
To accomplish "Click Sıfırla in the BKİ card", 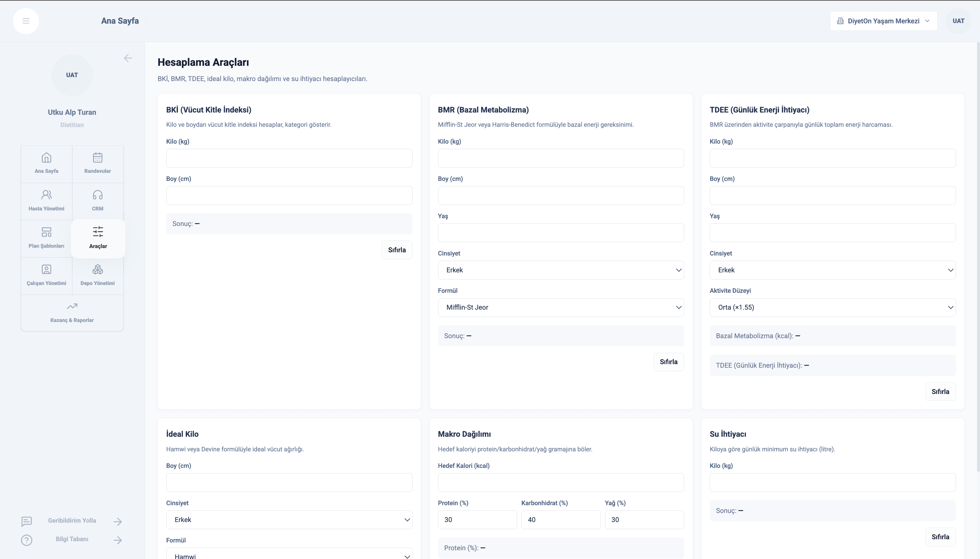I will click(x=397, y=250).
